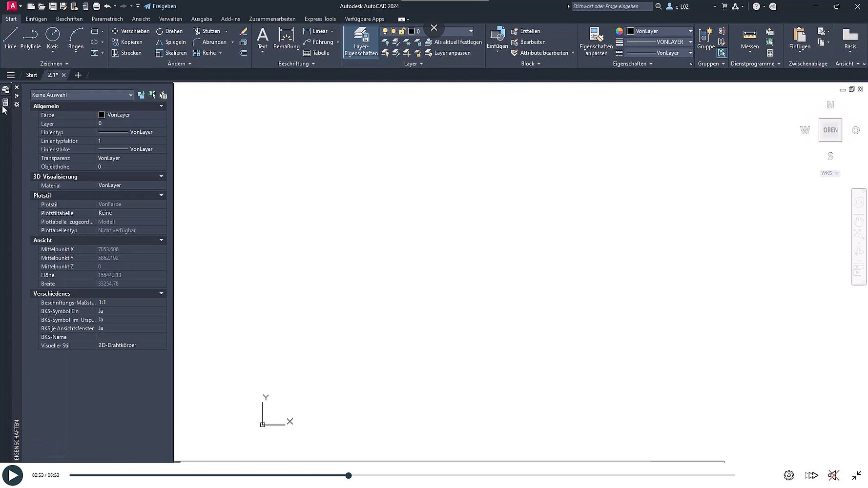Click the Bemaßung dimension tool
The width and height of the screenshot is (868, 488).
click(x=286, y=38)
